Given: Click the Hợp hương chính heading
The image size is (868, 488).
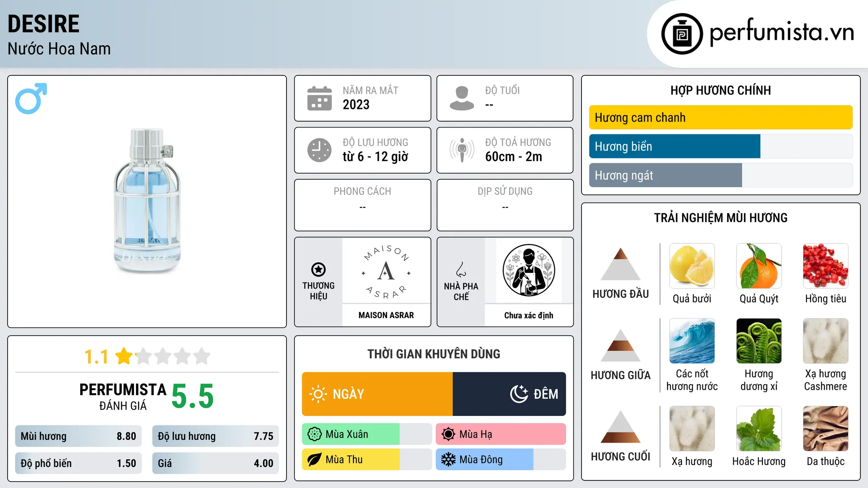Looking at the screenshot, I should (x=721, y=90).
